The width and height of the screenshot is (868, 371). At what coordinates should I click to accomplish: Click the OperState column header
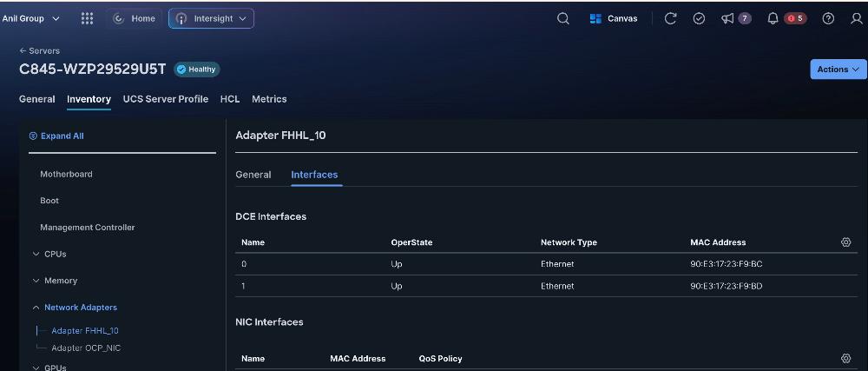click(411, 242)
